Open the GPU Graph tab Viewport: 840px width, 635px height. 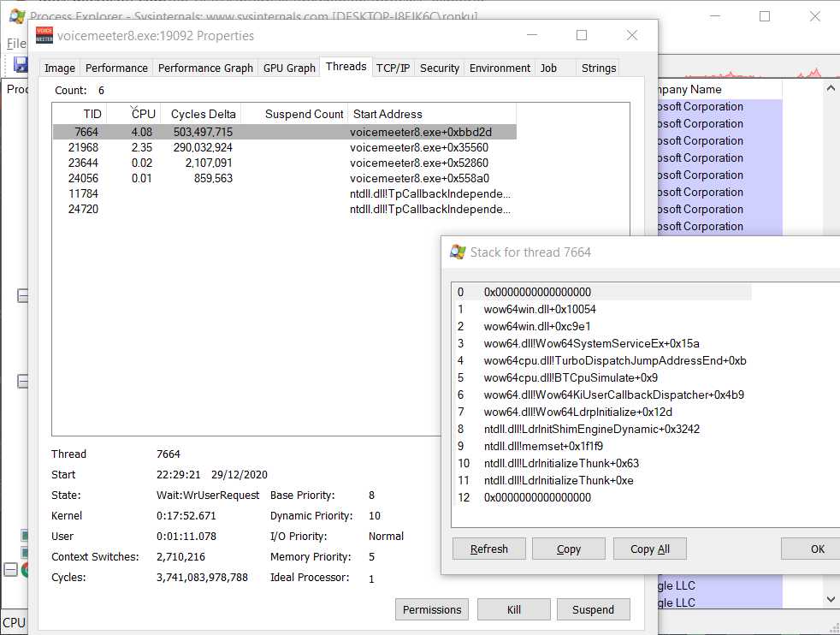tap(289, 68)
